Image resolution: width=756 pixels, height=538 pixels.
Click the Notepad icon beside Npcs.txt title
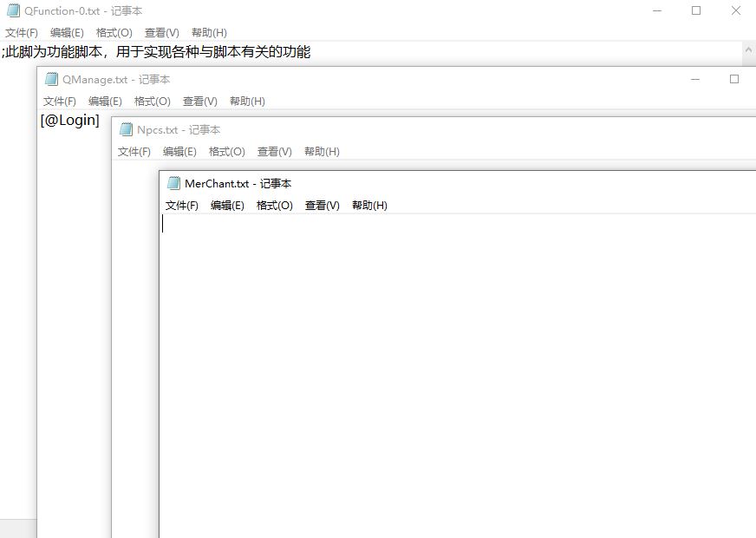point(126,129)
